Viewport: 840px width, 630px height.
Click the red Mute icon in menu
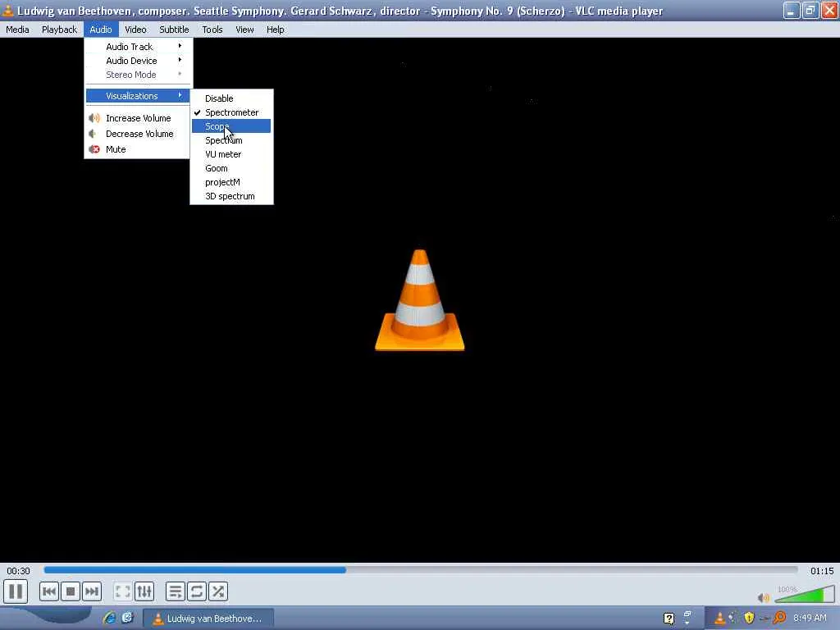[x=95, y=149]
